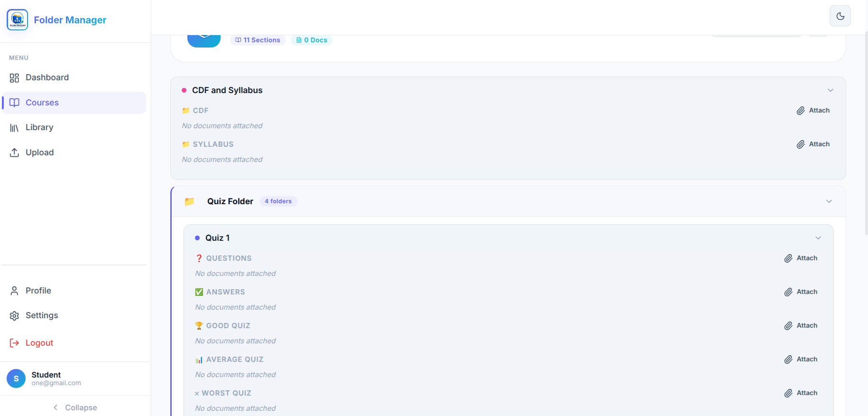Screen dimensions: 868x416
Task: Attach a document to ANSWERS
Action: tap(801, 292)
